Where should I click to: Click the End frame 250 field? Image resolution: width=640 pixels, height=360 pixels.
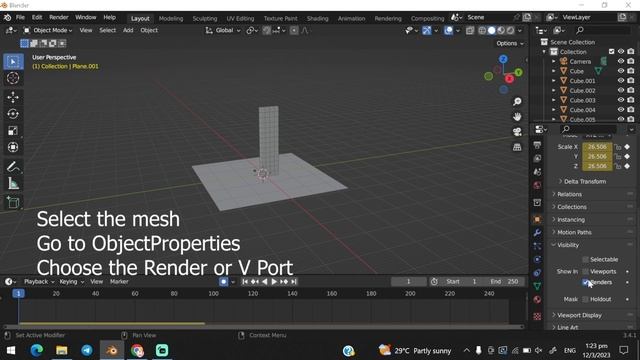pos(504,282)
